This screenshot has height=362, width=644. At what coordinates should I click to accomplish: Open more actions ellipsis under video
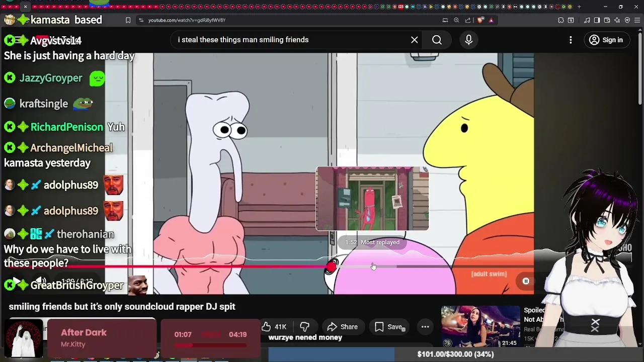[x=425, y=327]
